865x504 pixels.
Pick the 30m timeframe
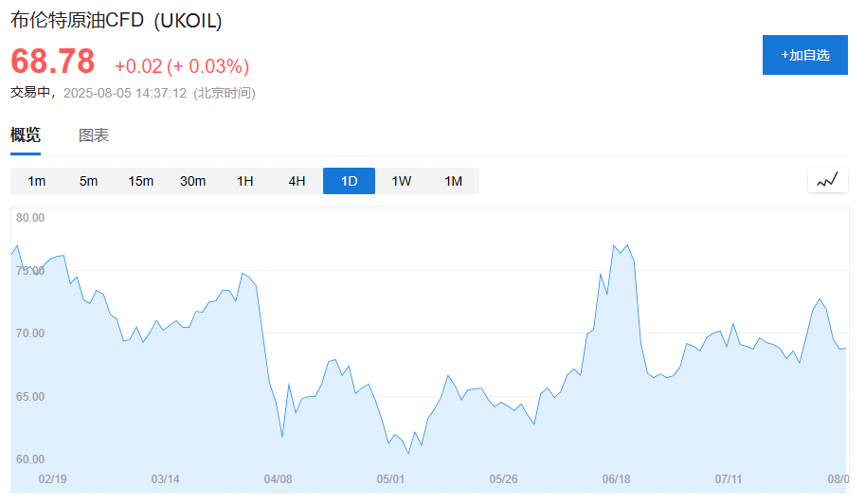tap(192, 181)
